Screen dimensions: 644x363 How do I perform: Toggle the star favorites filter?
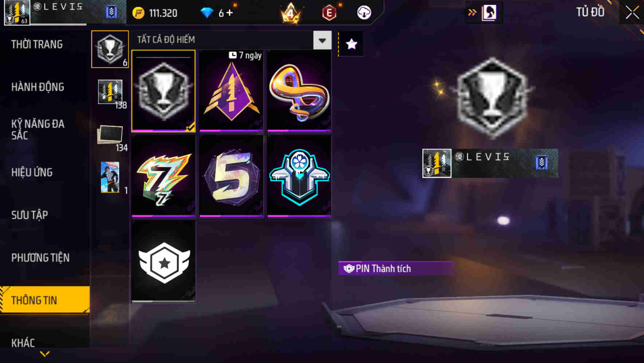352,44
